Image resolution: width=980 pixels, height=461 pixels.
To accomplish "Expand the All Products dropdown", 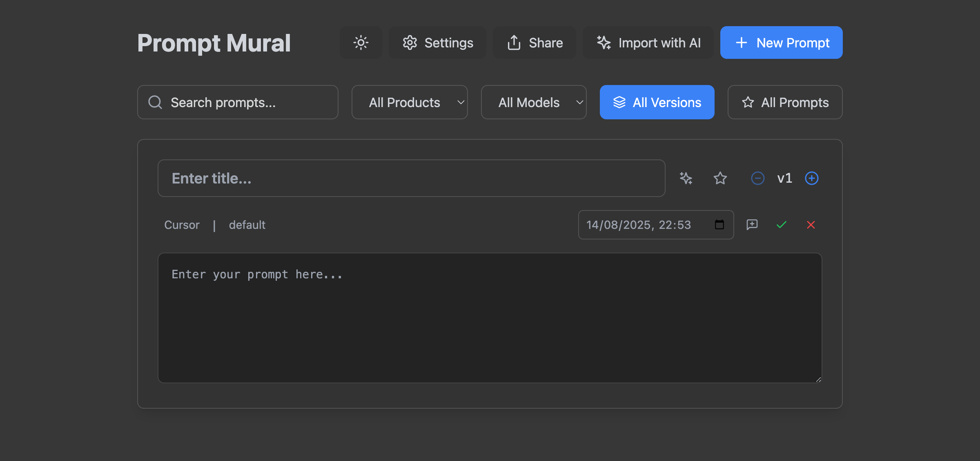I will pyautogui.click(x=410, y=102).
